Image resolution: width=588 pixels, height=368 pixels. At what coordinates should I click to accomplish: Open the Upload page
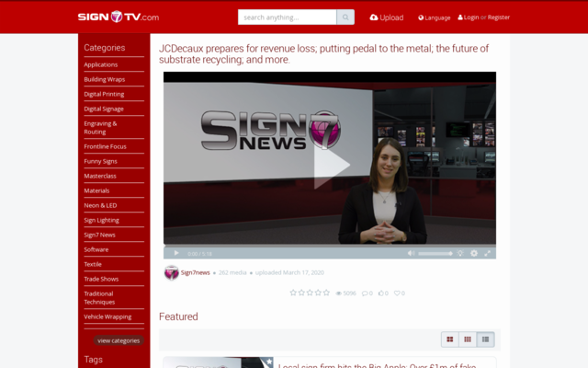click(387, 17)
